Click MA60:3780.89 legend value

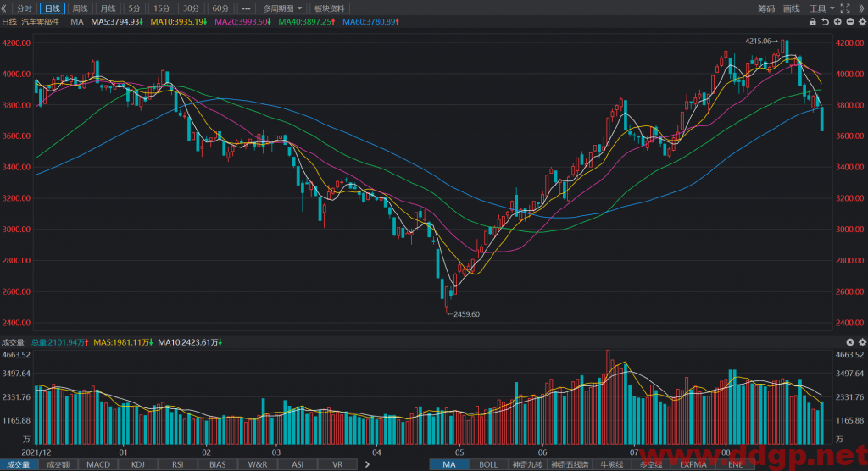coord(371,21)
